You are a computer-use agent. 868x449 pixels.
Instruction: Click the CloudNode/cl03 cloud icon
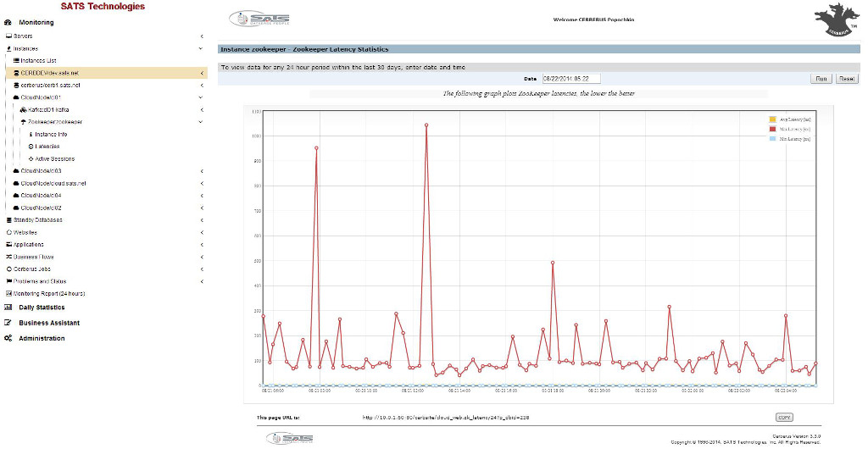16,171
